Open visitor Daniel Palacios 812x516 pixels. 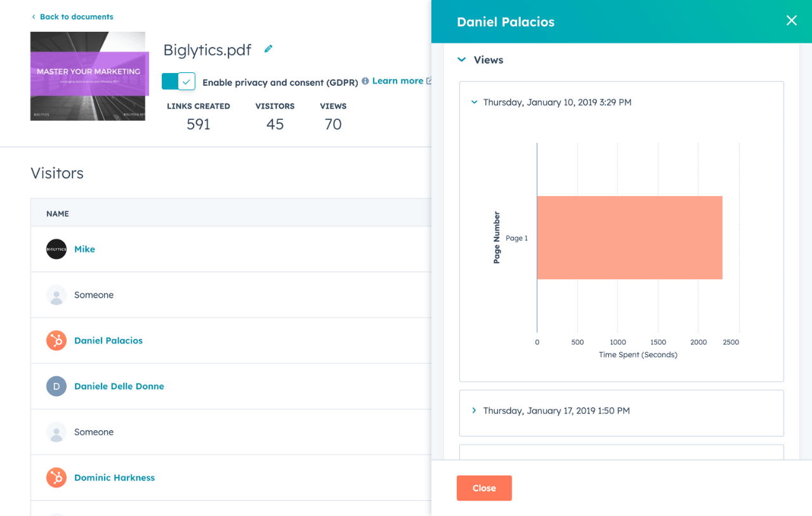pyautogui.click(x=108, y=341)
